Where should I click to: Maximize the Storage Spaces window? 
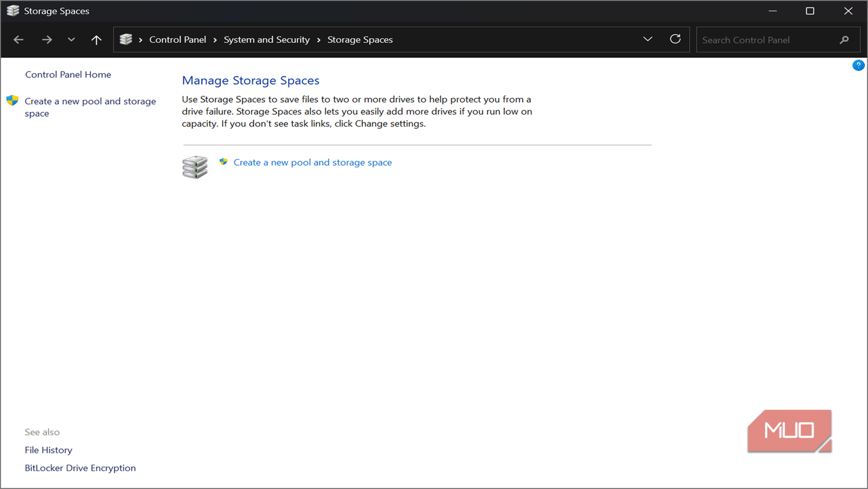810,11
